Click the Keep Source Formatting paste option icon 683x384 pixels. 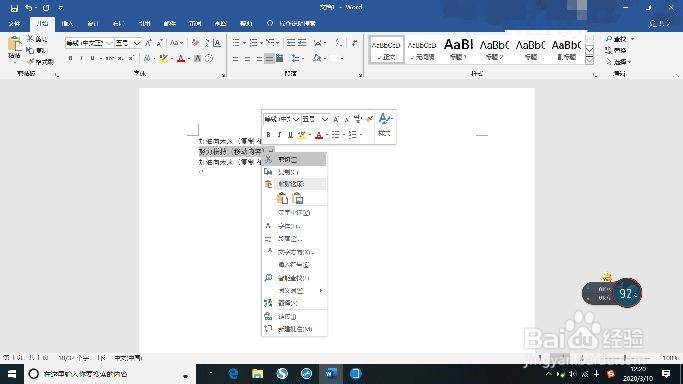pyautogui.click(x=282, y=199)
